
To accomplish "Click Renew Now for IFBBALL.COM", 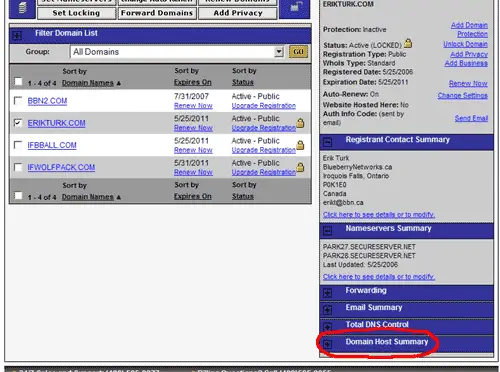I will (x=193, y=150).
